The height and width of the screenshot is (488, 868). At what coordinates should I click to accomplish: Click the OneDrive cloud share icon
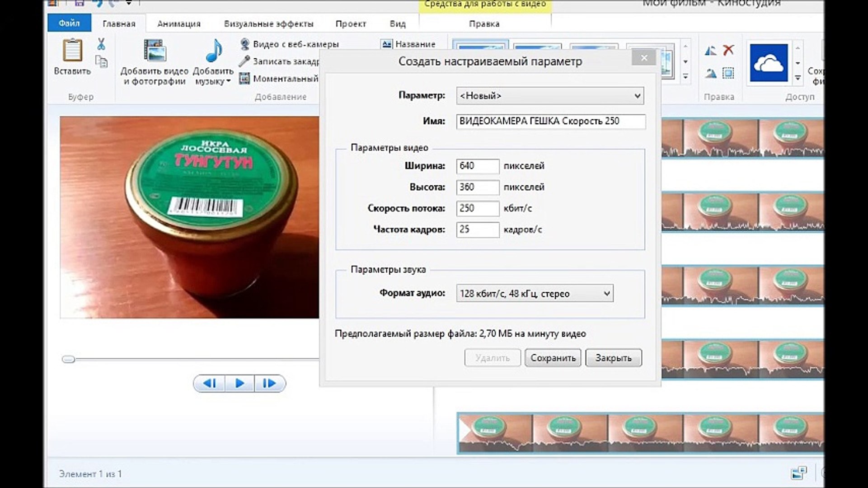click(769, 63)
